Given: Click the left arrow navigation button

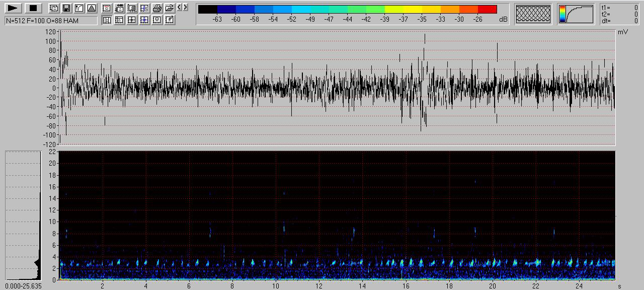Looking at the screenshot, I should coord(180,8).
